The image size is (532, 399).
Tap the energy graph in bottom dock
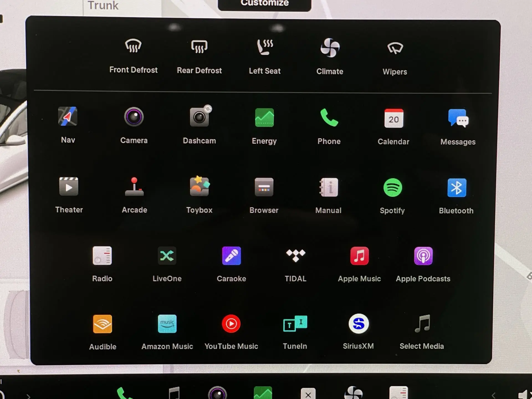coord(263,393)
